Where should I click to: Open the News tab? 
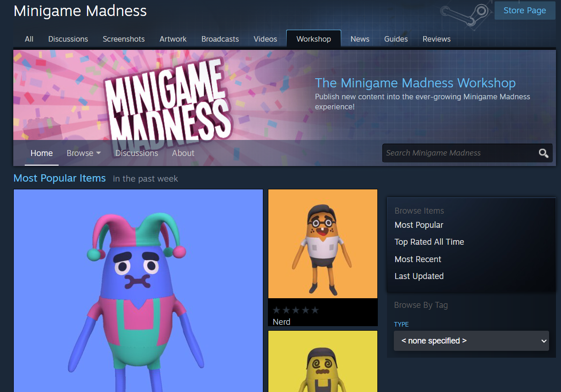click(x=360, y=39)
